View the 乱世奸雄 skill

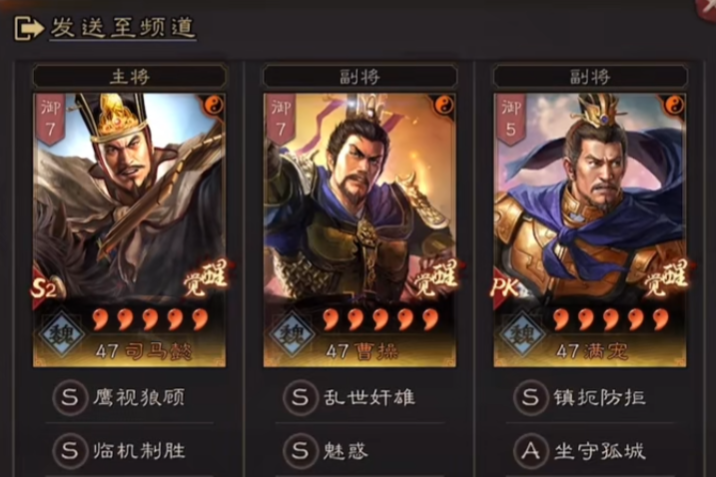(369, 398)
